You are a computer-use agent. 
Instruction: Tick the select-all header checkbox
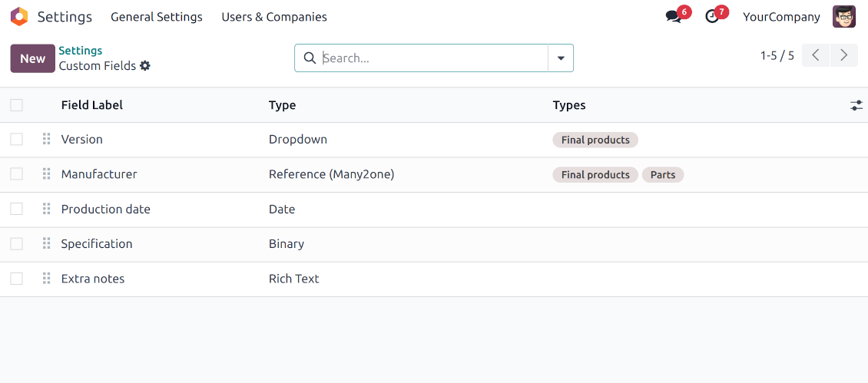click(17, 105)
